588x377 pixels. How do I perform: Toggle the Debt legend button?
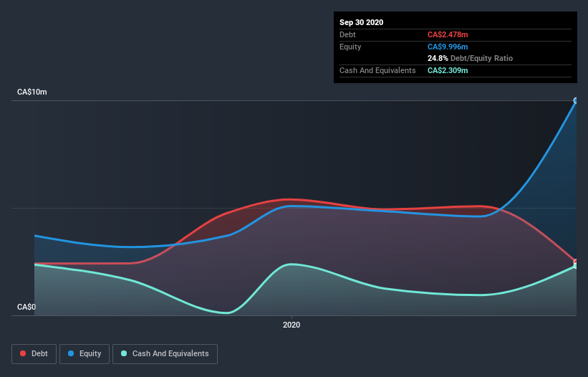pyautogui.click(x=34, y=354)
